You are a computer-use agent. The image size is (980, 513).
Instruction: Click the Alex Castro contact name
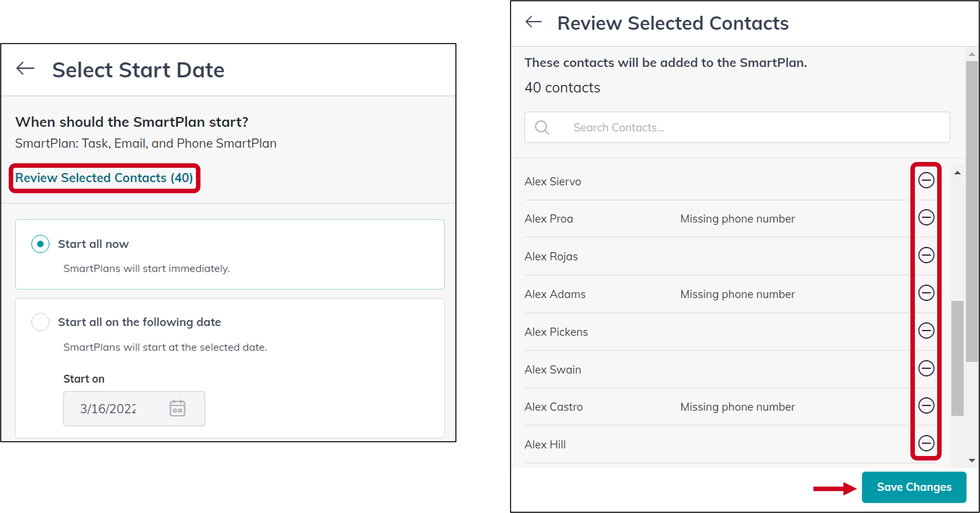coord(554,406)
